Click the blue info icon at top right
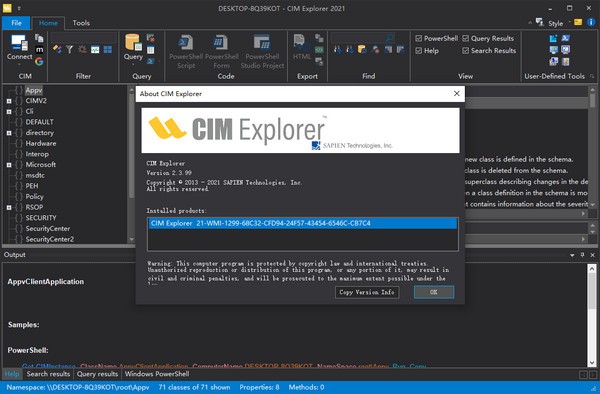 (x=591, y=22)
